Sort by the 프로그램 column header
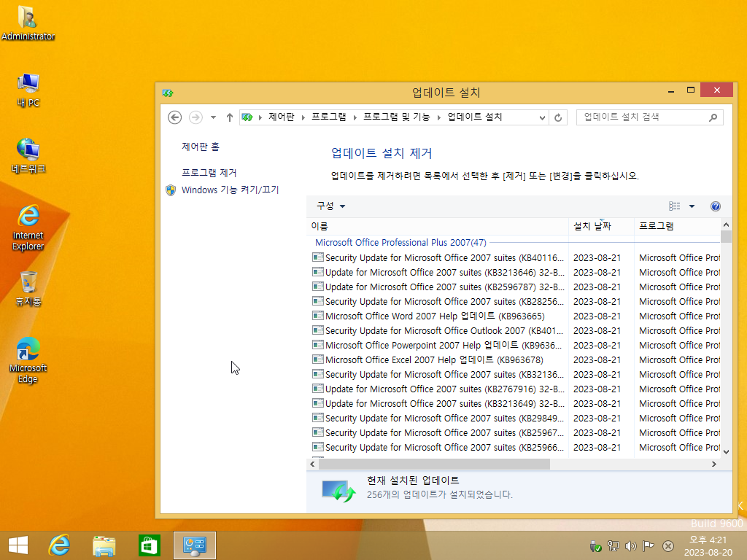Viewport: 747px width, 560px height. click(677, 226)
